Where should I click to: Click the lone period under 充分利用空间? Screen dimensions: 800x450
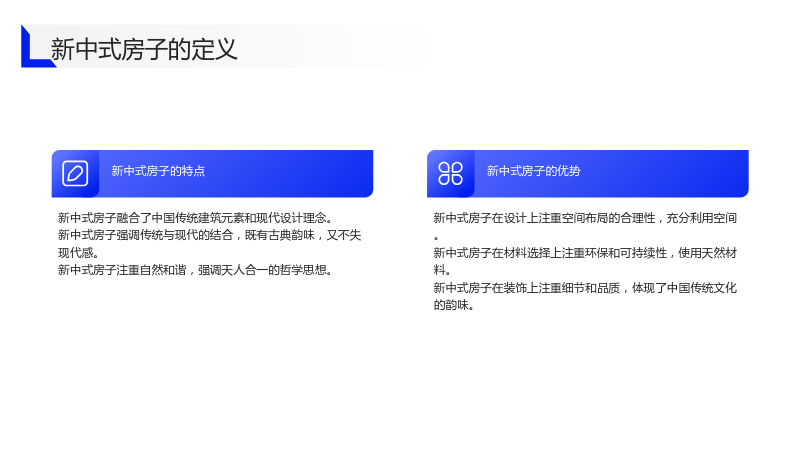point(436,238)
